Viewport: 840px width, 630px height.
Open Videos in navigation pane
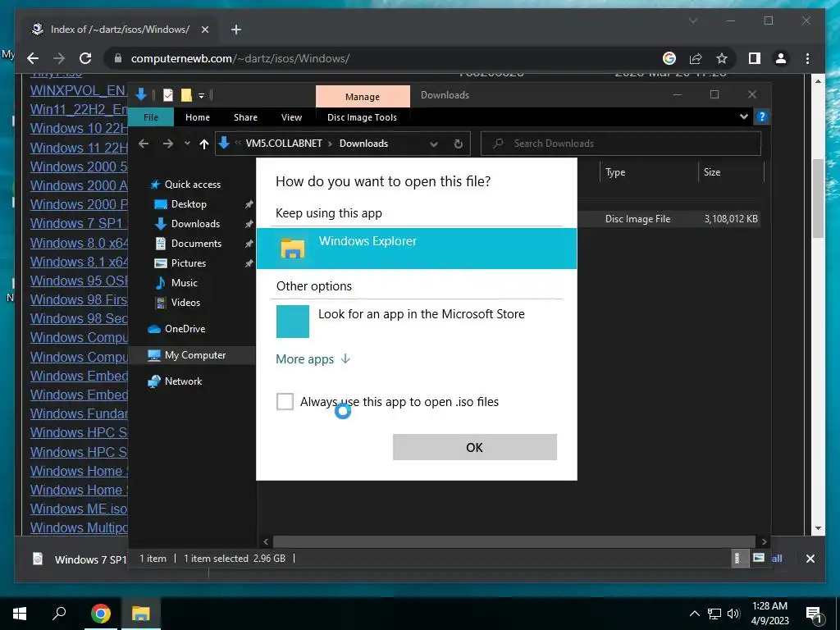[185, 303]
